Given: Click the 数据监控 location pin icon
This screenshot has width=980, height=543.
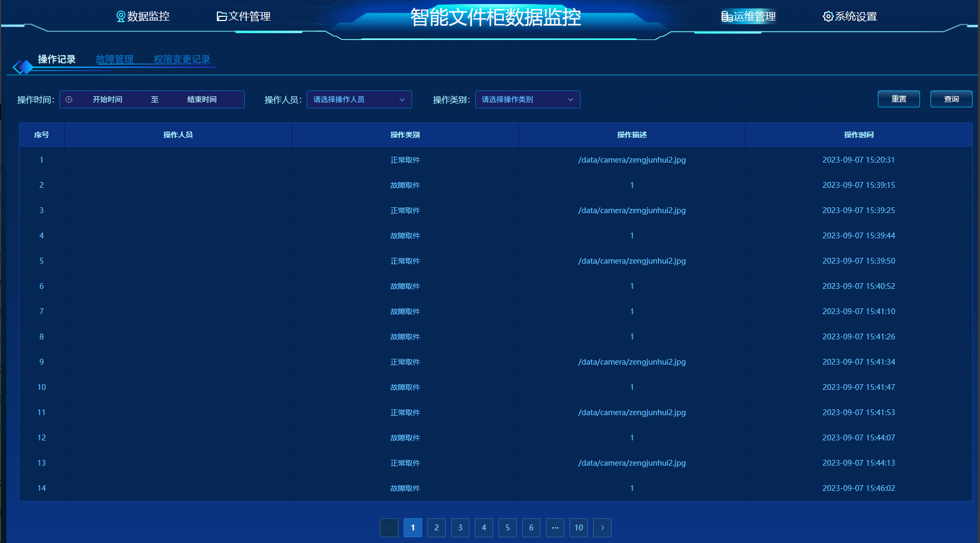Looking at the screenshot, I should pos(121,17).
